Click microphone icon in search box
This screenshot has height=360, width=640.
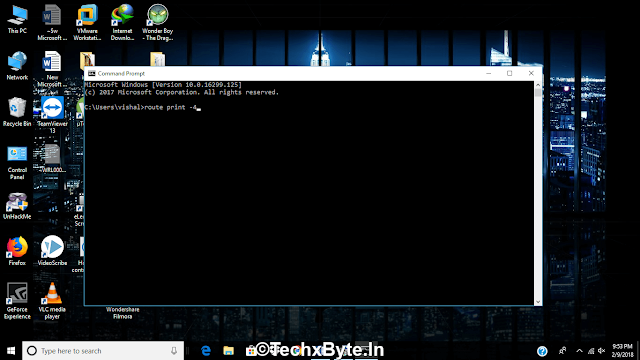click(x=174, y=351)
